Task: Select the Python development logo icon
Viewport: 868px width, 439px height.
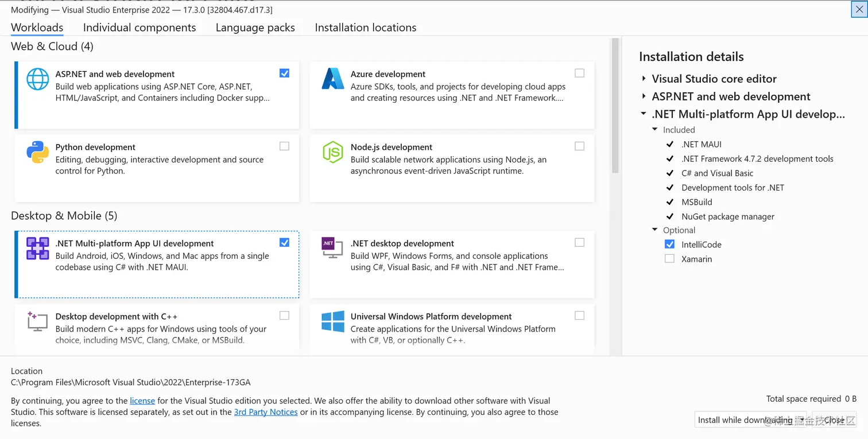Action: click(x=37, y=152)
